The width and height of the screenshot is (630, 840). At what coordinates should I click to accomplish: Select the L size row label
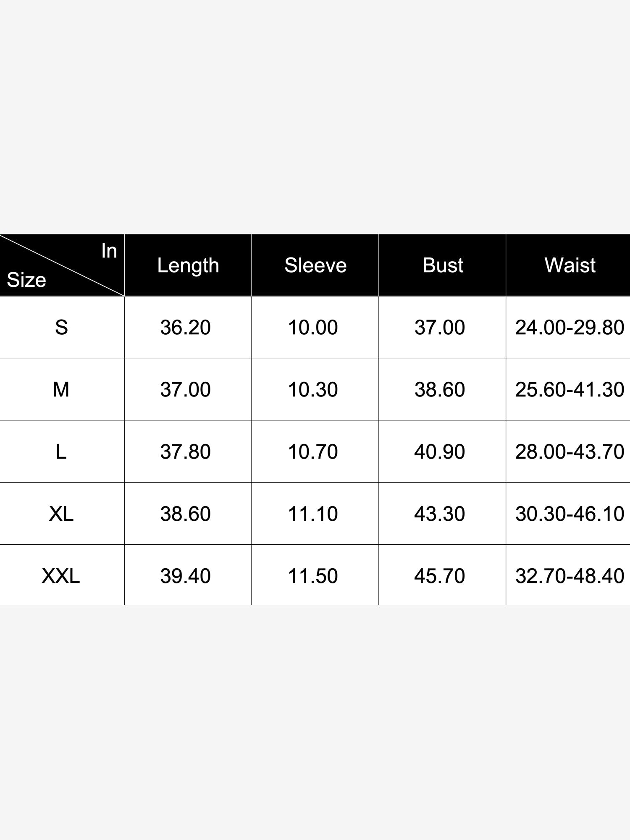click(x=61, y=452)
